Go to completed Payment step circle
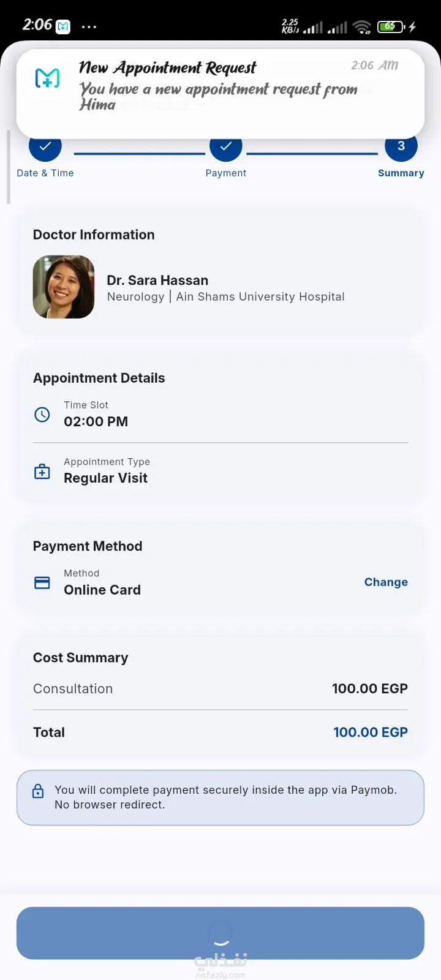 226,146
